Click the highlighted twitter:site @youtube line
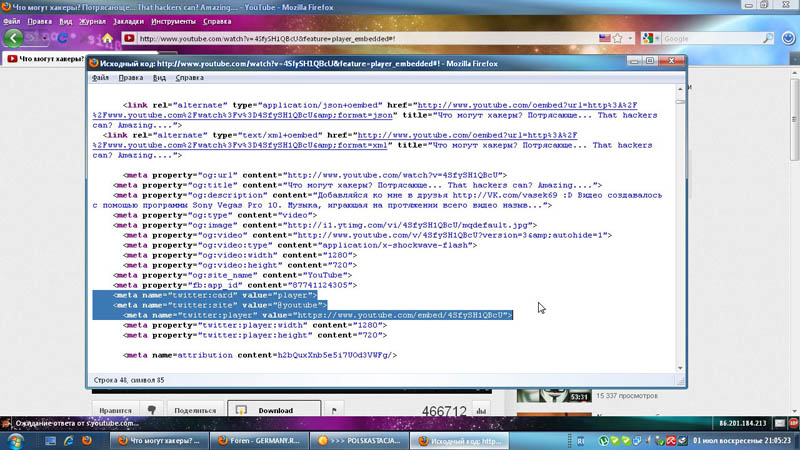 220,305
